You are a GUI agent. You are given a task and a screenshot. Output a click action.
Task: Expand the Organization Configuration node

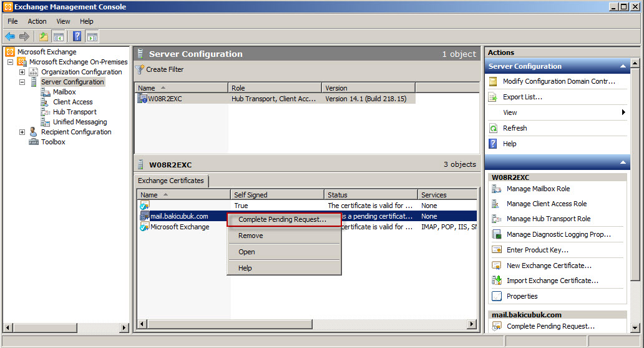(x=22, y=72)
